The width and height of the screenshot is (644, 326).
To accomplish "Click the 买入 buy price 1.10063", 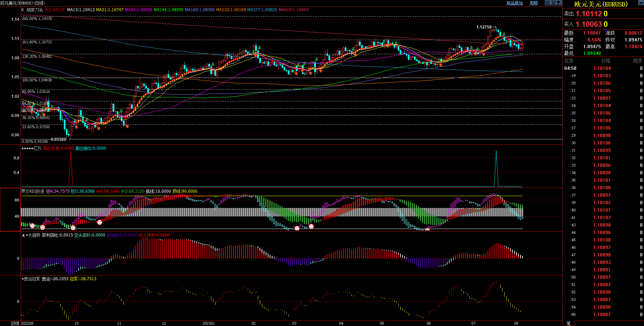I will point(589,24).
